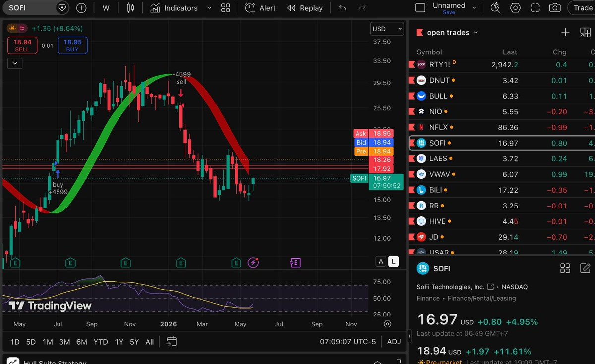
Task: Select HIVE in the watchlist
Action: [x=501, y=221]
